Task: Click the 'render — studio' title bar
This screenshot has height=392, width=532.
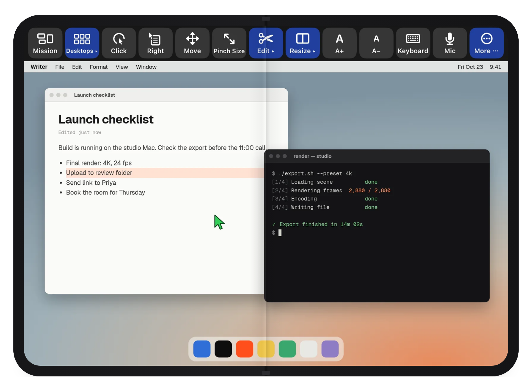Action: pos(377,156)
